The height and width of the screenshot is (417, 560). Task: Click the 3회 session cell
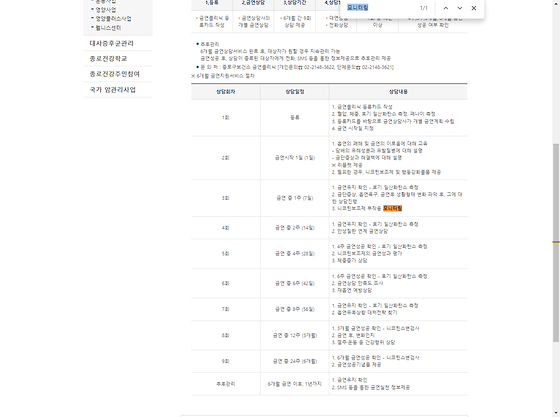pyautogui.click(x=226, y=198)
